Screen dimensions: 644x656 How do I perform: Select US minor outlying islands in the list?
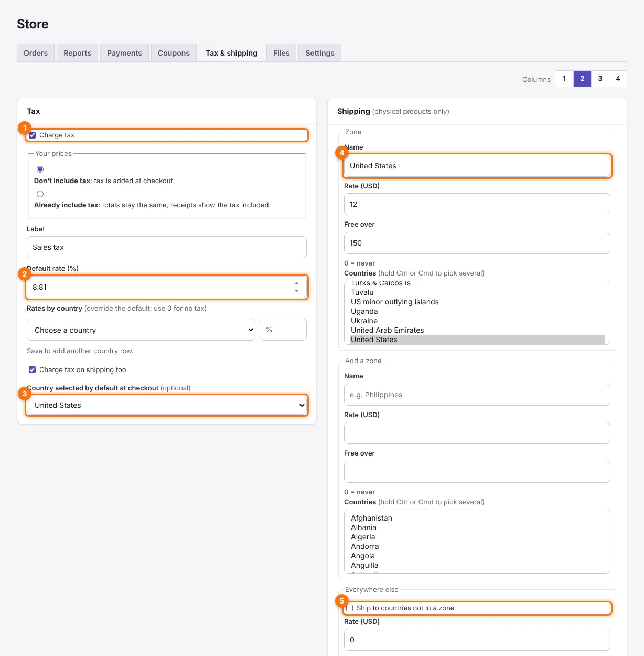tap(477, 302)
